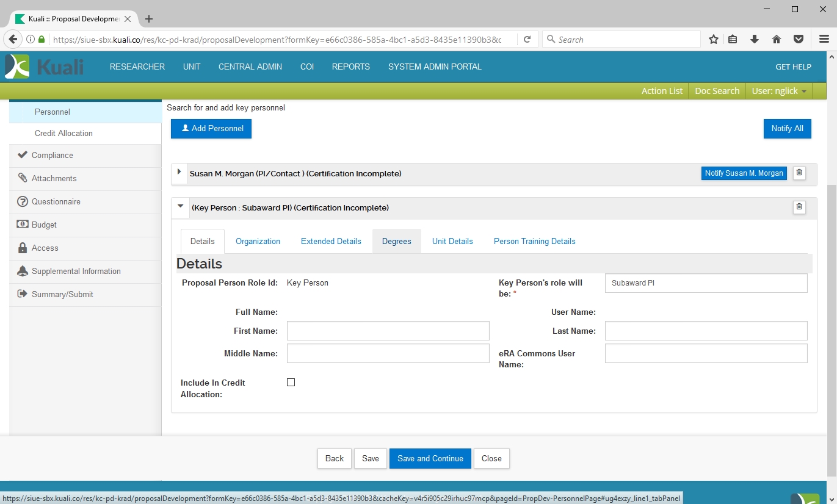Click the Add Personnel button

pos(211,129)
